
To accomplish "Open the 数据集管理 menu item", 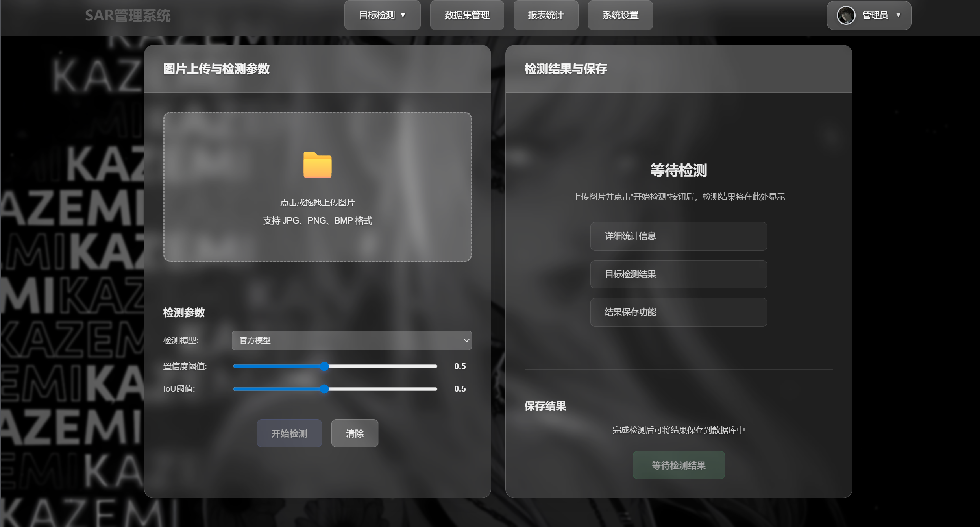I will click(x=467, y=15).
